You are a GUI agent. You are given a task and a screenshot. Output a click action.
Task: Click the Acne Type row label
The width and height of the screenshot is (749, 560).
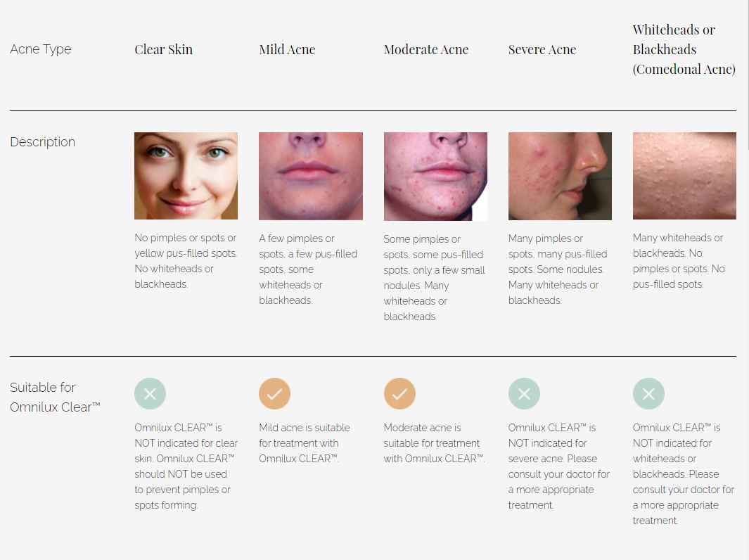pyautogui.click(x=41, y=49)
